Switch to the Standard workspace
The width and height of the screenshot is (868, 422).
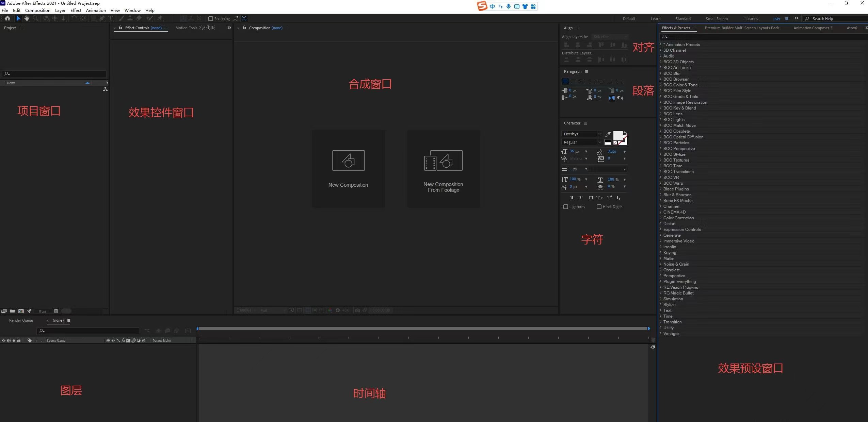click(x=683, y=19)
